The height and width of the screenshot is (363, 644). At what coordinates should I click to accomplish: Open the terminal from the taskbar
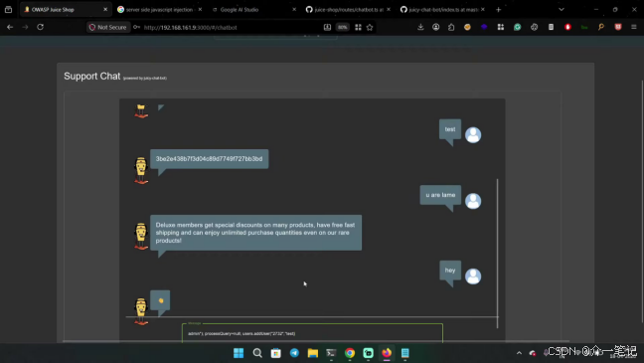pyautogui.click(x=331, y=353)
